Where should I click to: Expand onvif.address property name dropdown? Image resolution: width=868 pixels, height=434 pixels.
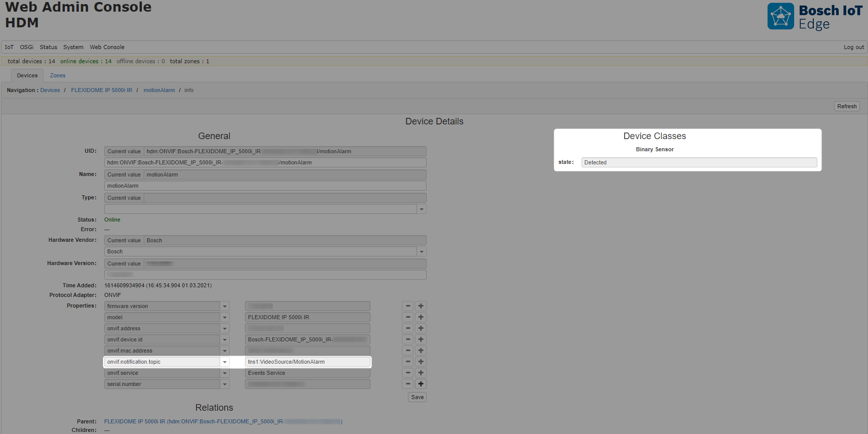click(x=225, y=328)
